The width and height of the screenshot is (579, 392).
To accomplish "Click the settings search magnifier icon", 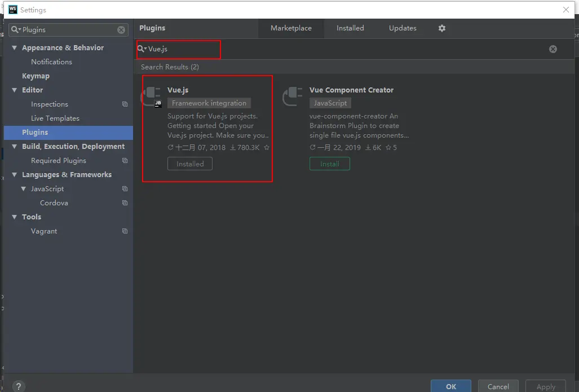I will [16, 29].
